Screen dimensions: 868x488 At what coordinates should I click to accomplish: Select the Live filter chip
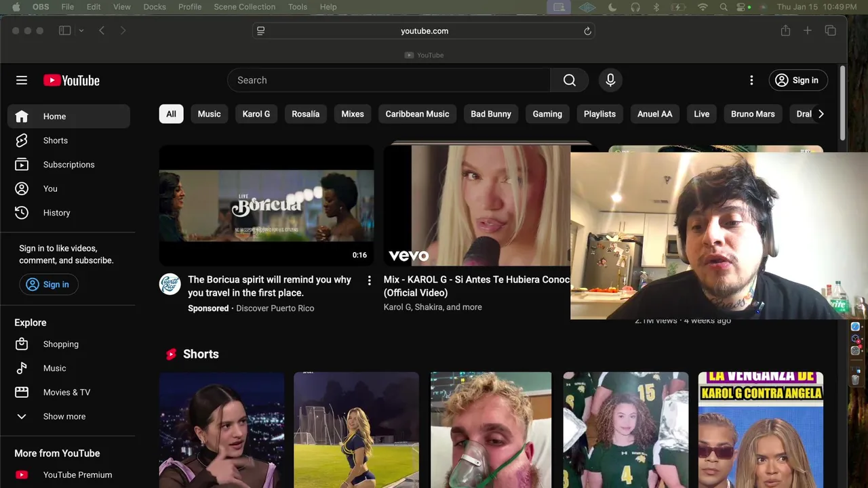pyautogui.click(x=702, y=114)
